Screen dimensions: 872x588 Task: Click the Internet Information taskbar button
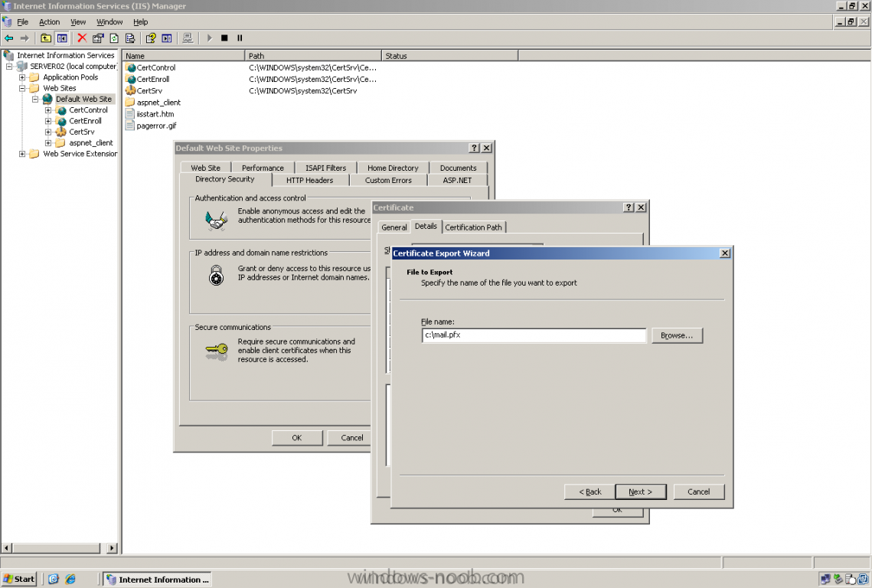pyautogui.click(x=158, y=579)
